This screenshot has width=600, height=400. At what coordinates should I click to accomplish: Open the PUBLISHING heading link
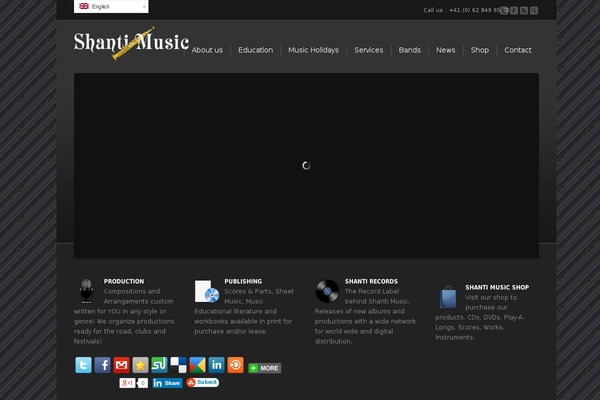pyautogui.click(x=243, y=281)
